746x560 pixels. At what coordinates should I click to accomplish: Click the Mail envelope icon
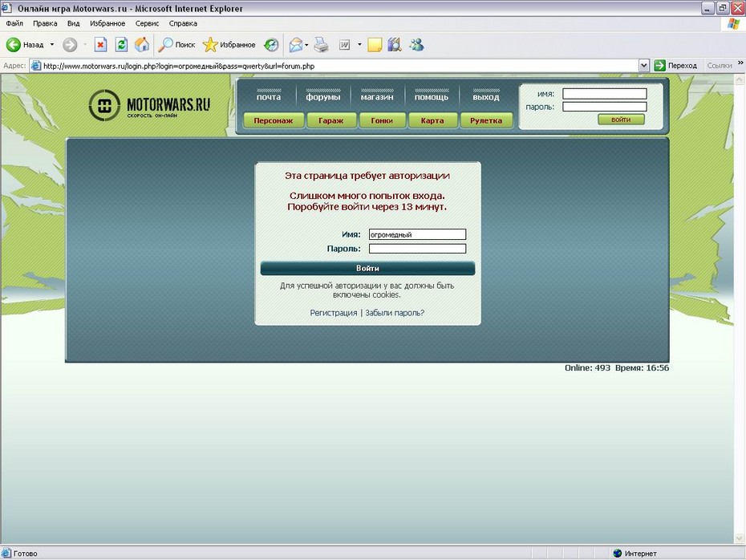pyautogui.click(x=296, y=45)
